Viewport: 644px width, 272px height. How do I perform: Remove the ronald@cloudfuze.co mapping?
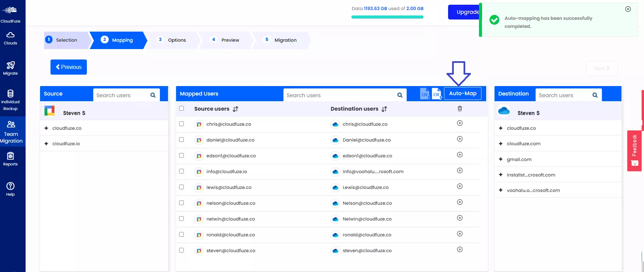coord(460,234)
